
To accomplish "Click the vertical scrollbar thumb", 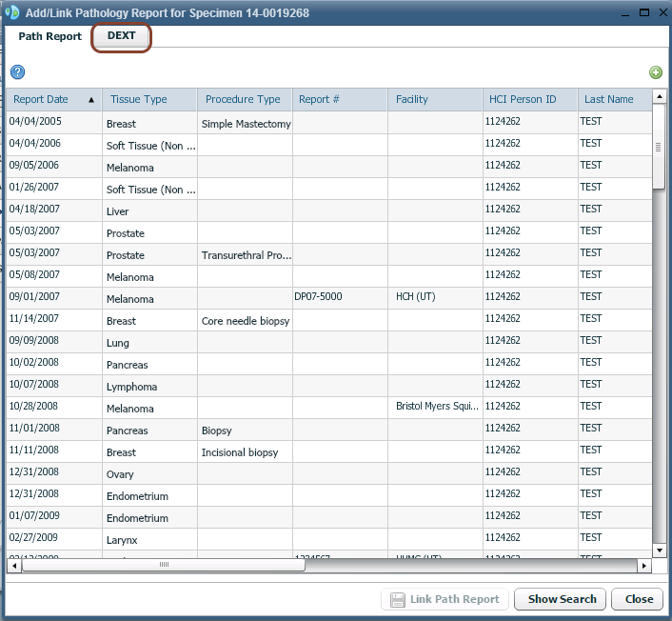I will (659, 147).
